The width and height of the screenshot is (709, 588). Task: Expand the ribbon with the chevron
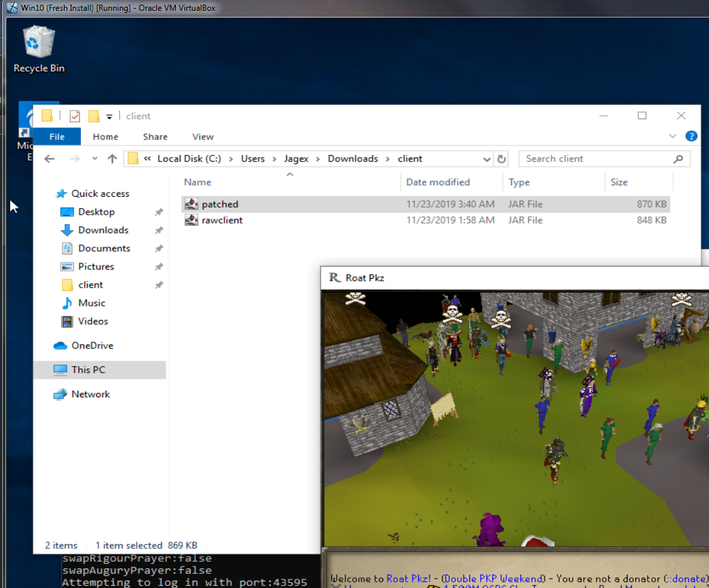(x=673, y=136)
